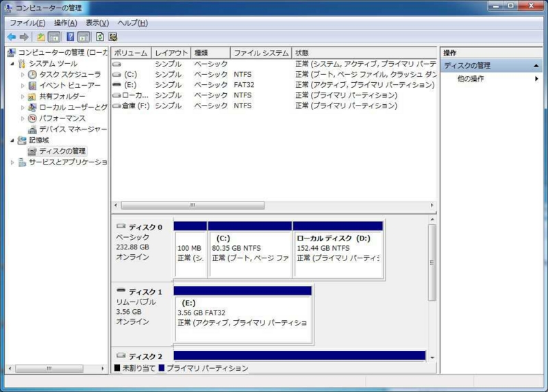Click the 未割り当て black legend swatch
The image size is (548, 392).
point(117,368)
